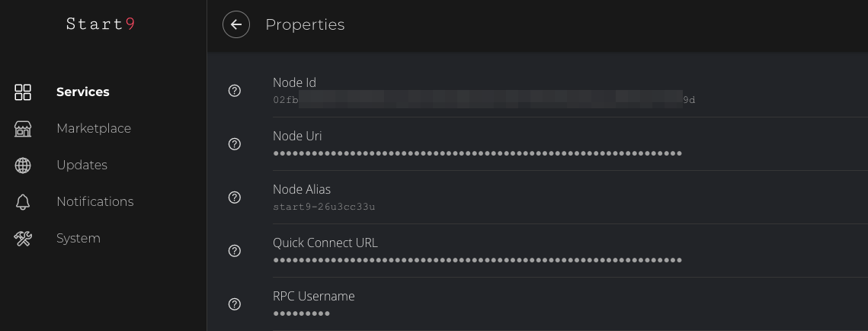The height and width of the screenshot is (331, 868).
Task: Click the Services grid icon
Action: pos(23,92)
